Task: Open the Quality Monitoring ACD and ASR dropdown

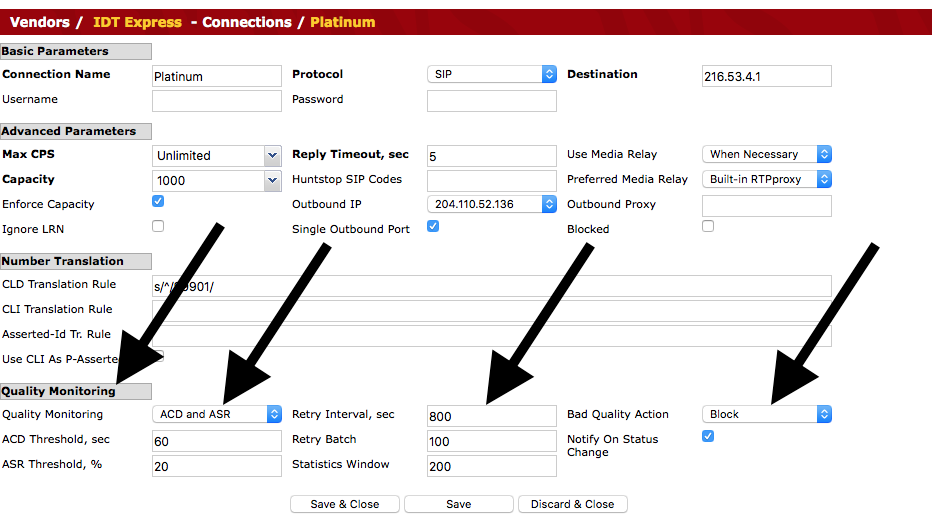Action: coord(216,414)
